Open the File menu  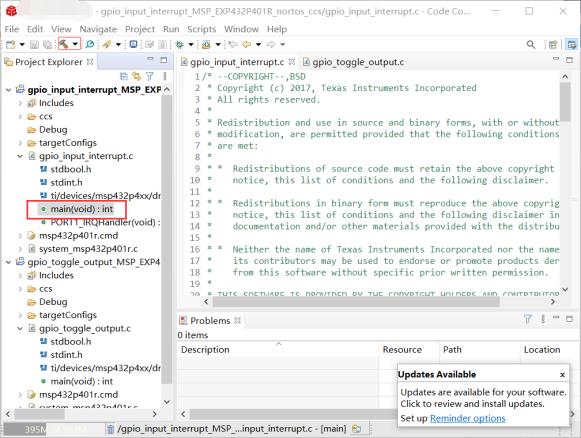(11, 29)
